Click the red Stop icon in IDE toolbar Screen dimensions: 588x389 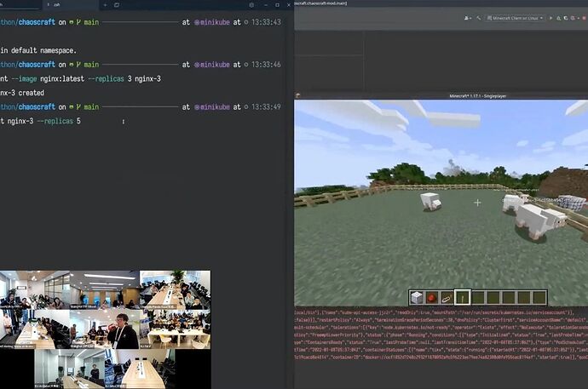584,17
